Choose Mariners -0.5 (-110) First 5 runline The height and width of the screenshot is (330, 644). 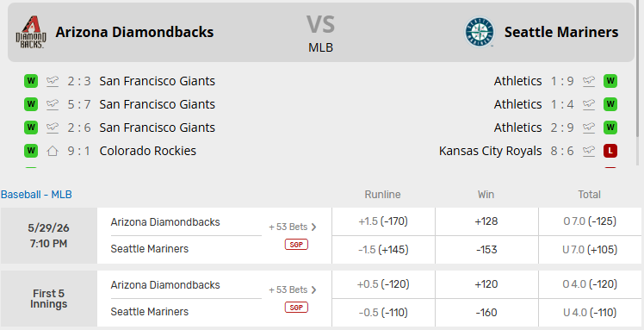(383, 313)
